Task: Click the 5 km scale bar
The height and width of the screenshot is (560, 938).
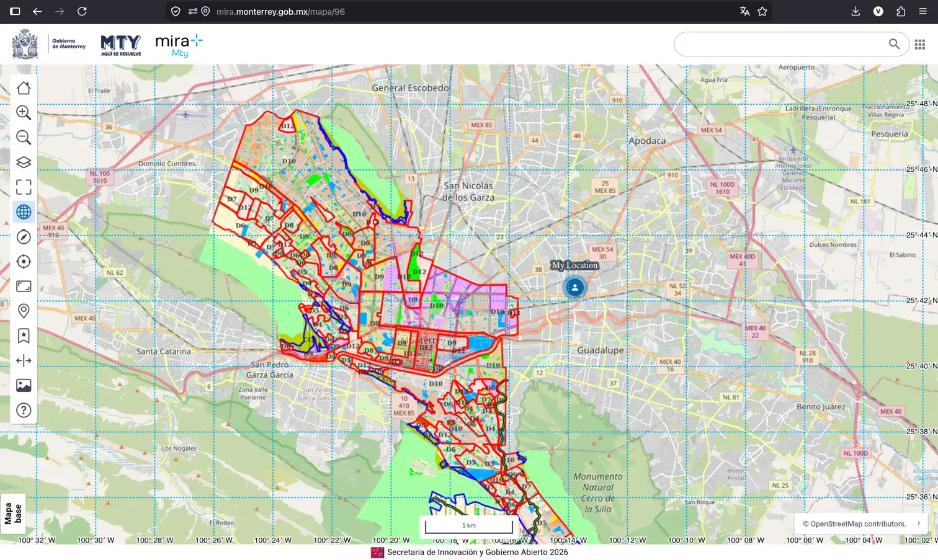Action: tap(469, 526)
